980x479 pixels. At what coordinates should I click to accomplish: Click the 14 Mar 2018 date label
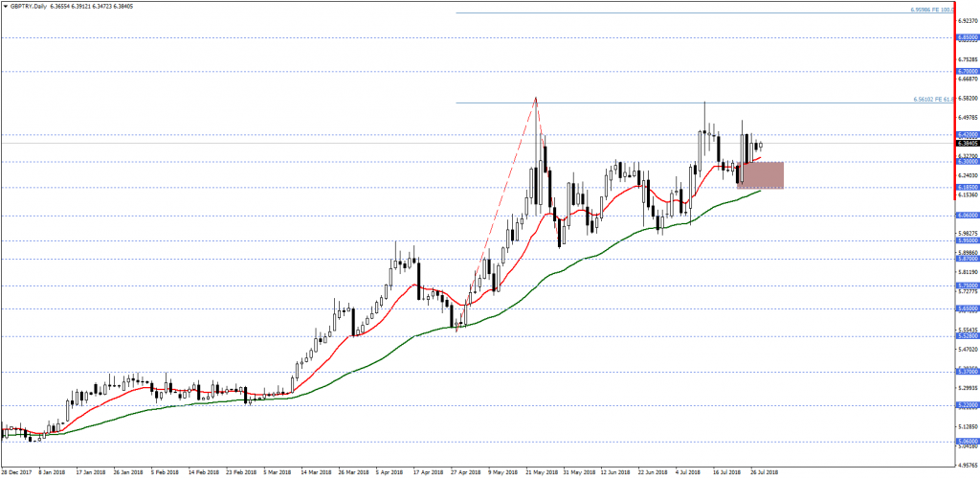316,472
